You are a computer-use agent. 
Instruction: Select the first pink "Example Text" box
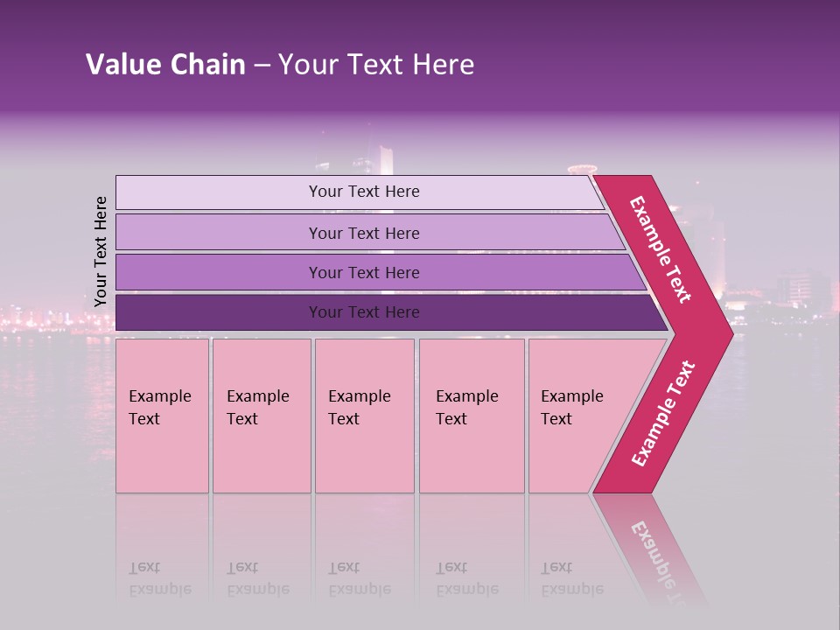[x=162, y=416]
